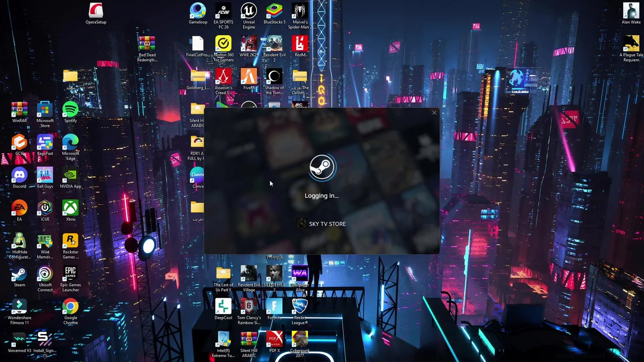Launch Rockstar Games Launcher shortcut

[x=70, y=246]
